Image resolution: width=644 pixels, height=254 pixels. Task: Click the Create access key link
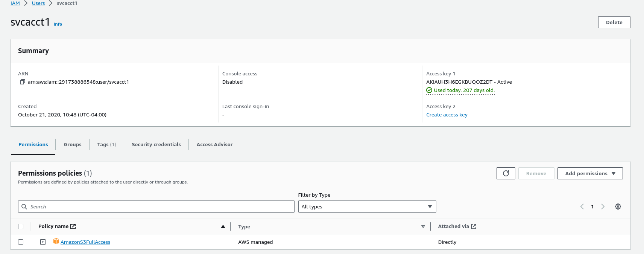tap(447, 115)
